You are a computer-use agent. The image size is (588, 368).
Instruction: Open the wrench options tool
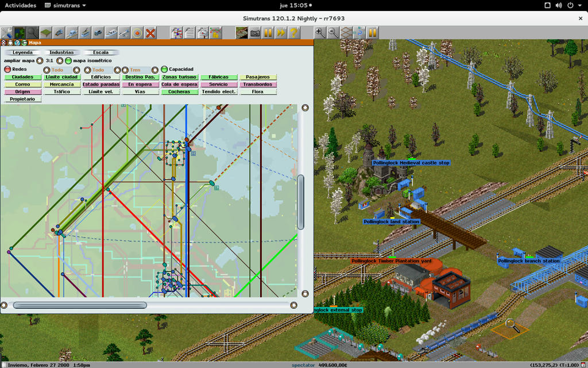6,33
